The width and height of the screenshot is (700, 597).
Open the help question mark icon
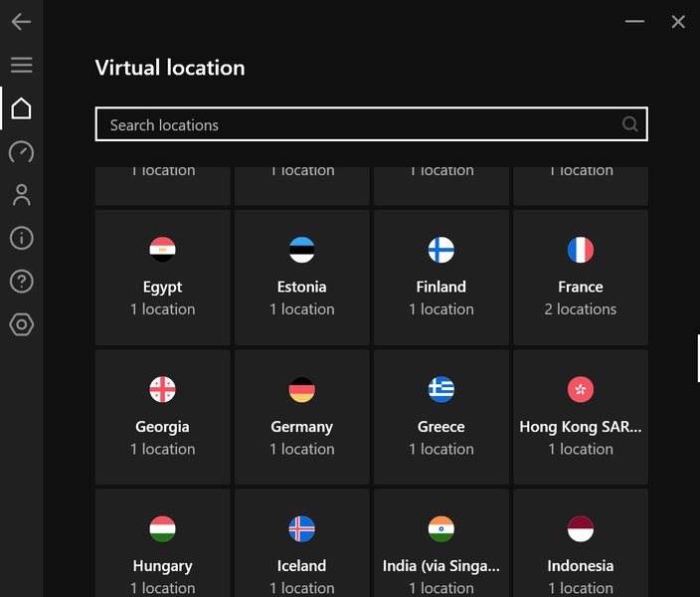[x=21, y=282]
